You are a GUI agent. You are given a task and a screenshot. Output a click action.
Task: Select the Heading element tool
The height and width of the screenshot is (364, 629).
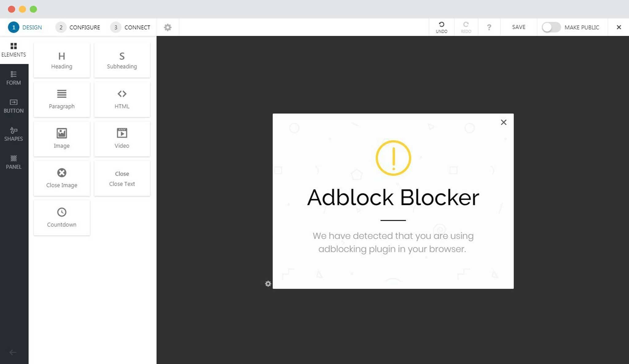pyautogui.click(x=61, y=60)
